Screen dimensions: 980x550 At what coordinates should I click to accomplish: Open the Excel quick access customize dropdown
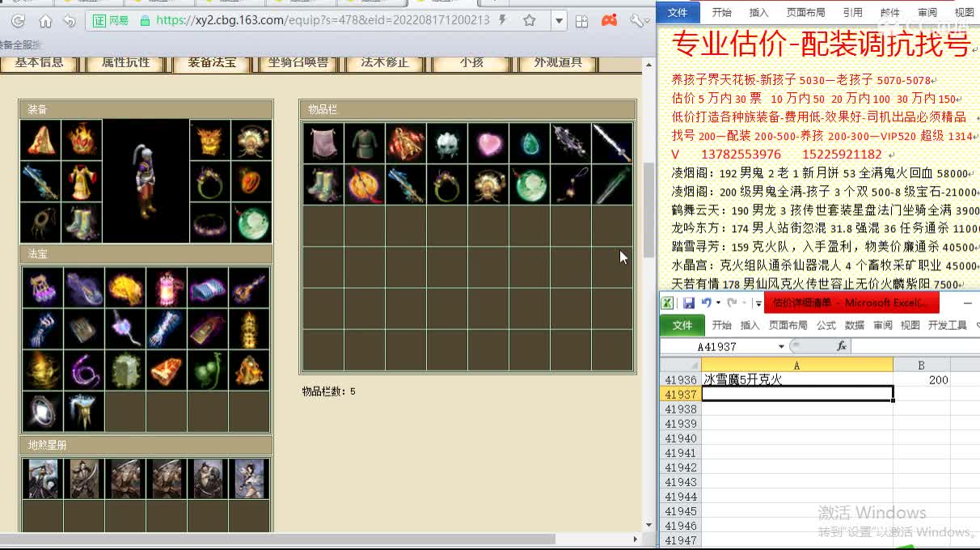(x=758, y=303)
